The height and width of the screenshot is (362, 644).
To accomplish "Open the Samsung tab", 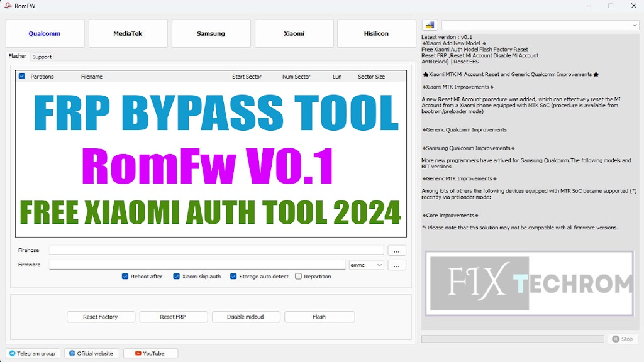I will tap(211, 34).
